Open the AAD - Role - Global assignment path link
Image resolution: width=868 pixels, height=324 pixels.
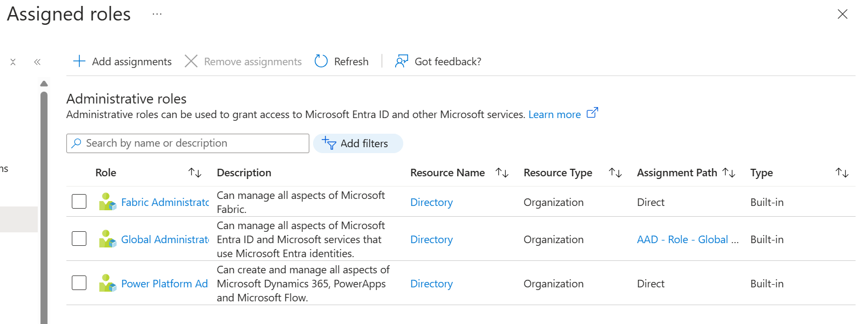688,239
